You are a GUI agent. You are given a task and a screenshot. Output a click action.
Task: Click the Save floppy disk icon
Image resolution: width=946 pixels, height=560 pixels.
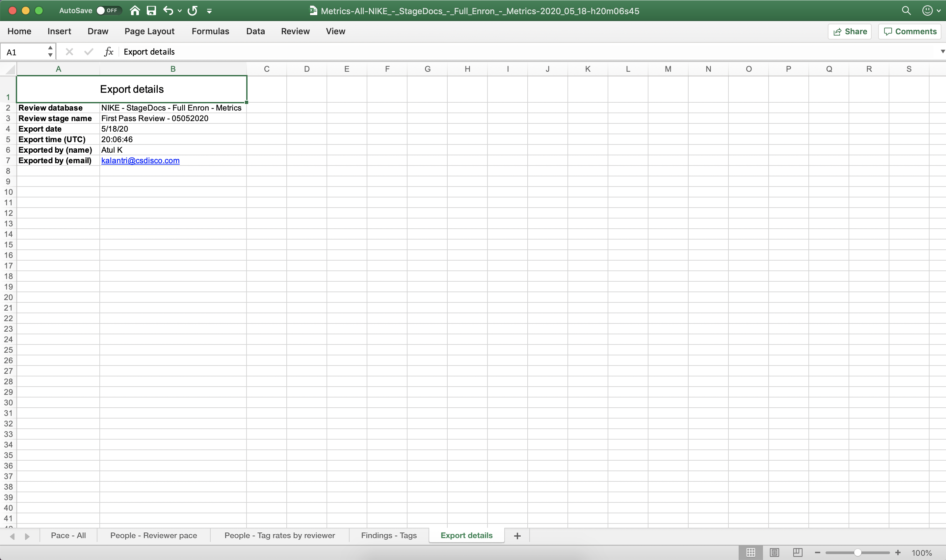pyautogui.click(x=151, y=11)
